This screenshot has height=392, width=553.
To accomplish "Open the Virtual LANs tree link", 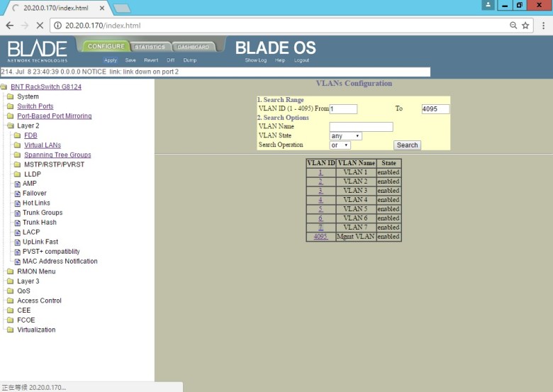I will coord(43,145).
